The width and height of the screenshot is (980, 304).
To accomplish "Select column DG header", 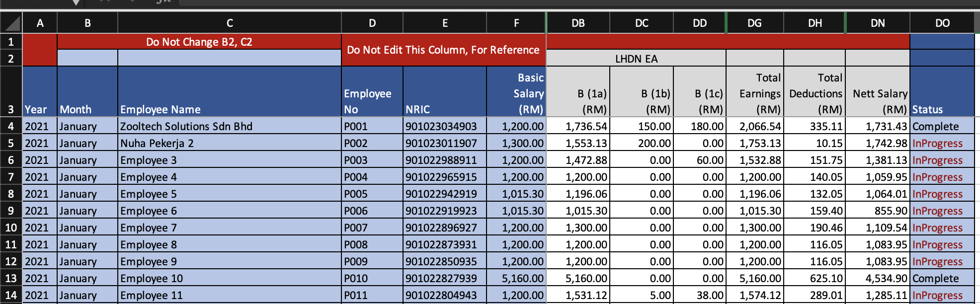I will click(x=754, y=23).
